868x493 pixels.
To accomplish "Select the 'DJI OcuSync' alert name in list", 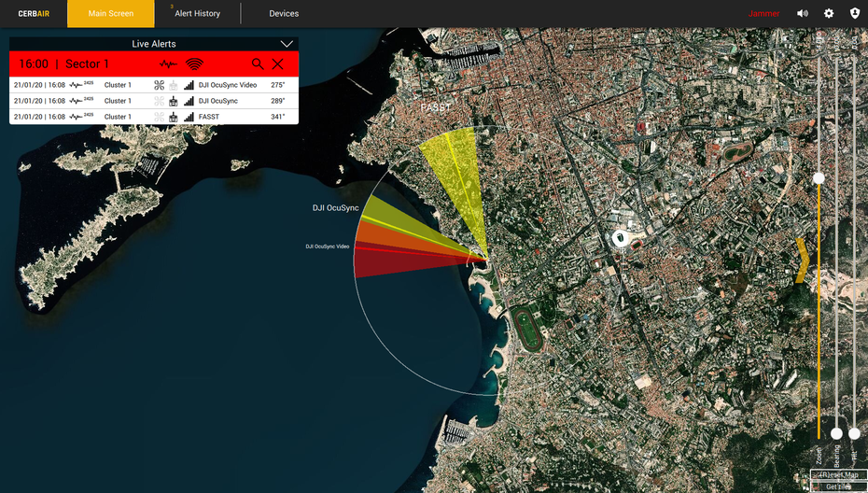I will (218, 101).
